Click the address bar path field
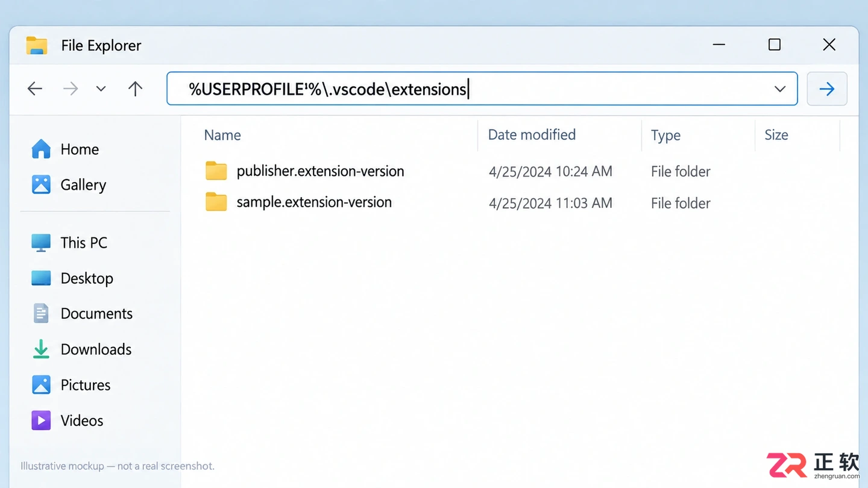Image resolution: width=868 pixels, height=488 pixels. [482, 89]
